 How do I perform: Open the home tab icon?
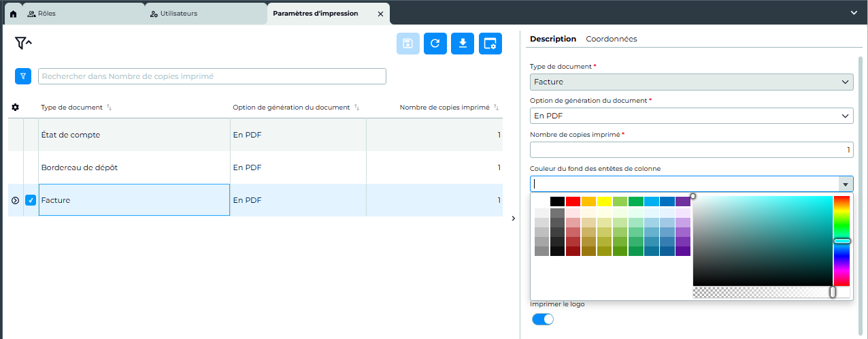click(x=13, y=14)
